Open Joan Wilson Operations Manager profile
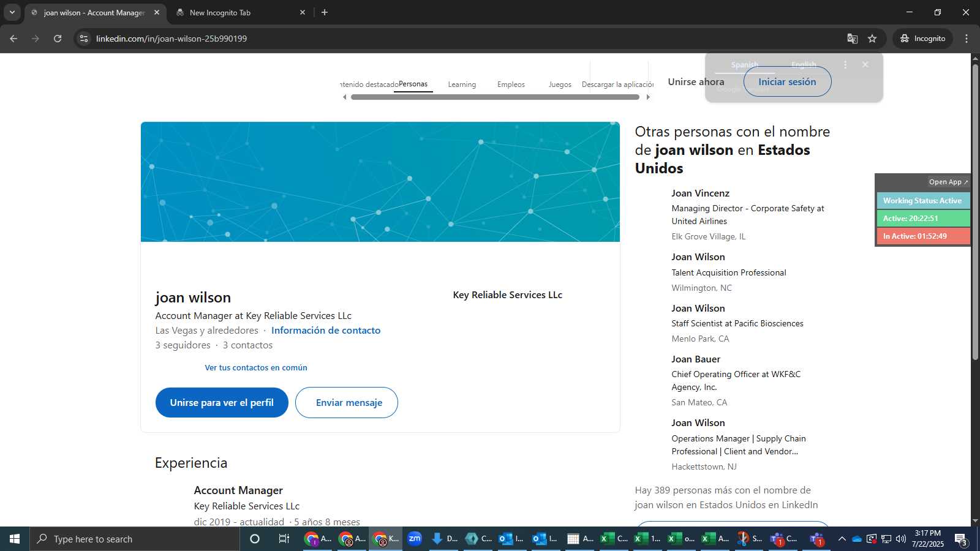980x551 pixels. [698, 422]
